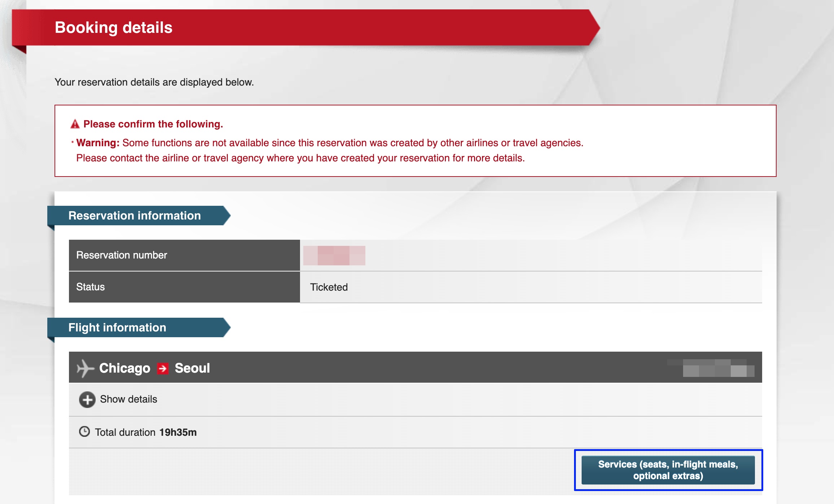Click the red warning triangle icon

click(x=75, y=124)
